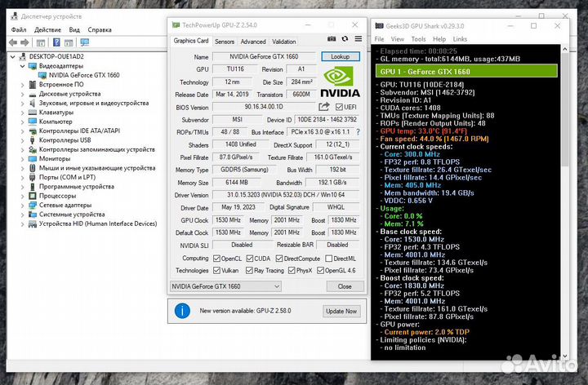Image resolution: width=588 pixels, height=385 pixels.
Task: Click GPU Shark scrollbar down arrow
Action: click(565, 356)
